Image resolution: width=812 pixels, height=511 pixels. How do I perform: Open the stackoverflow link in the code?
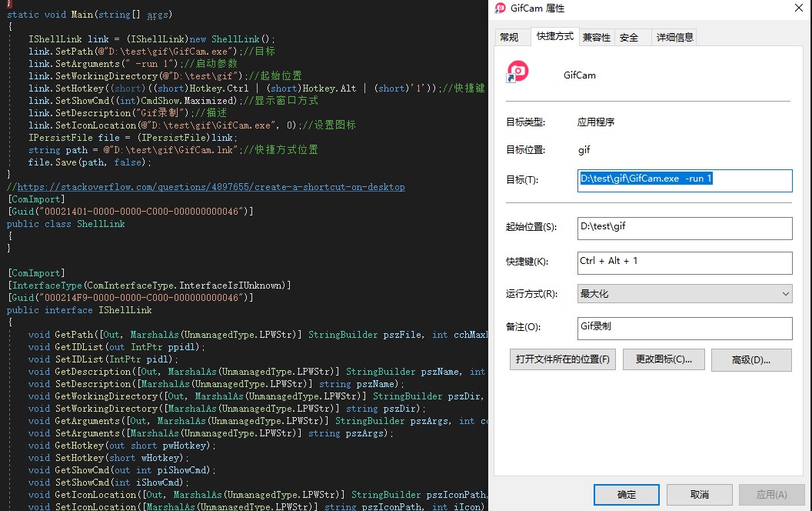click(211, 187)
